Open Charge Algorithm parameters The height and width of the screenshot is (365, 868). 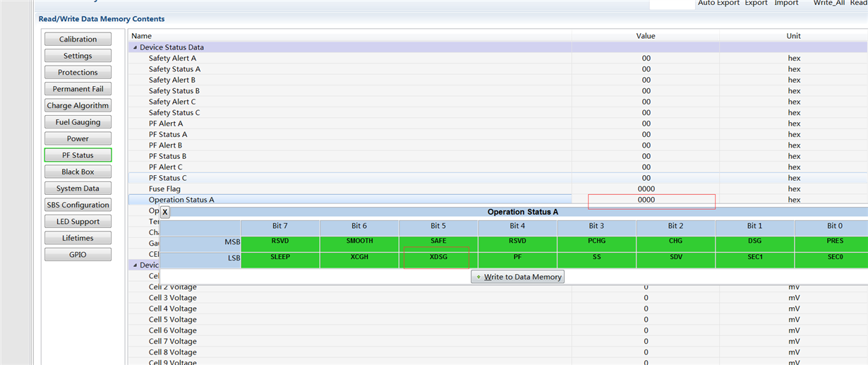pyautogui.click(x=78, y=106)
